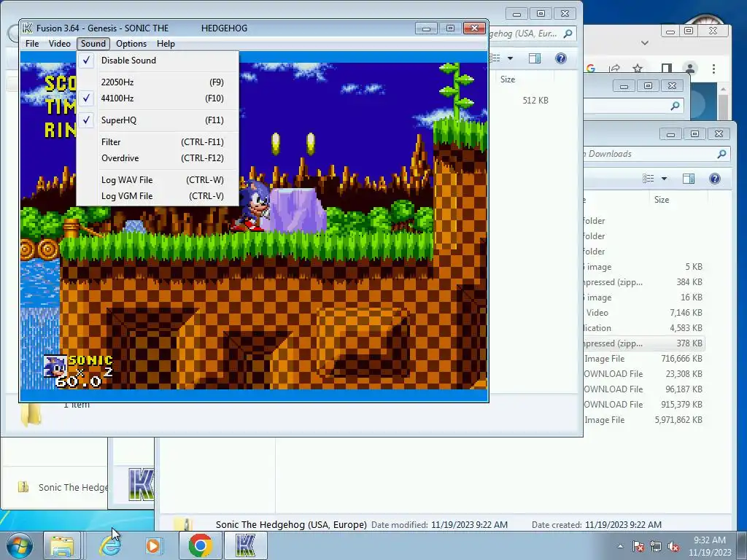
Task: Click search magnifier in Downloads window
Action: pyautogui.click(x=721, y=154)
